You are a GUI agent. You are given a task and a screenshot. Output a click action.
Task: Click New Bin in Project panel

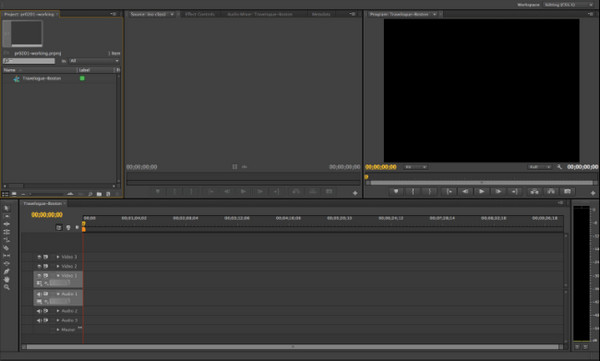click(99, 194)
